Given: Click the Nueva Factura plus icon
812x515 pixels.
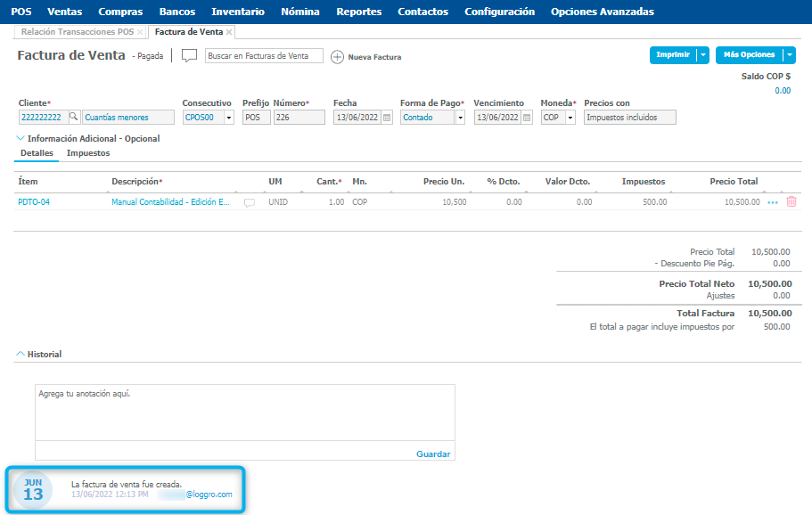Looking at the screenshot, I should pyautogui.click(x=337, y=57).
